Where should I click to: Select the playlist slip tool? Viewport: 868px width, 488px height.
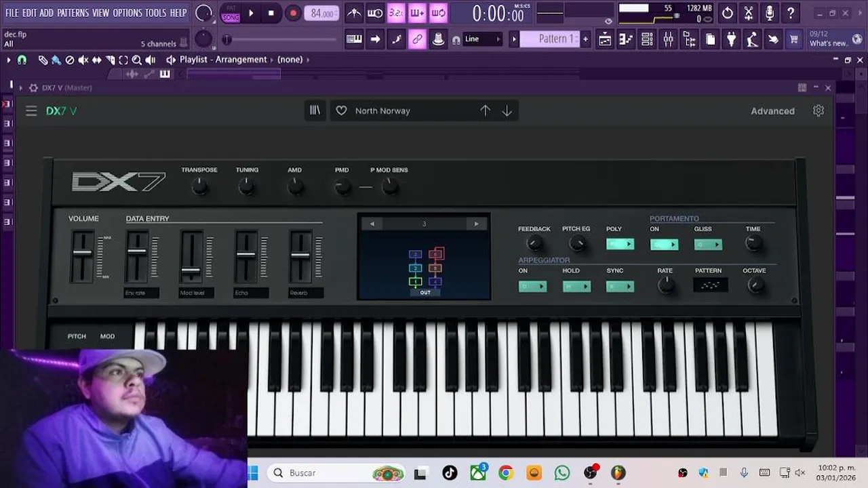click(97, 60)
